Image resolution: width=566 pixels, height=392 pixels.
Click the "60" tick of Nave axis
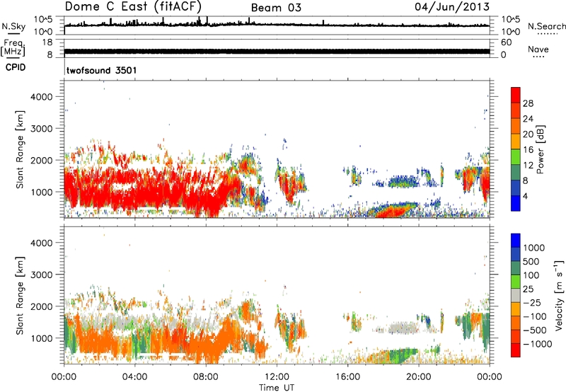click(506, 42)
